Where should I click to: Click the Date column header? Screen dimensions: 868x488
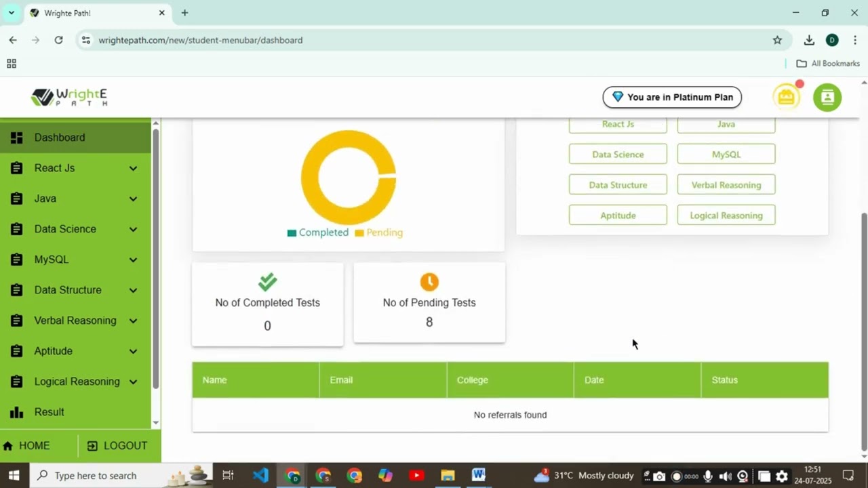click(x=637, y=380)
